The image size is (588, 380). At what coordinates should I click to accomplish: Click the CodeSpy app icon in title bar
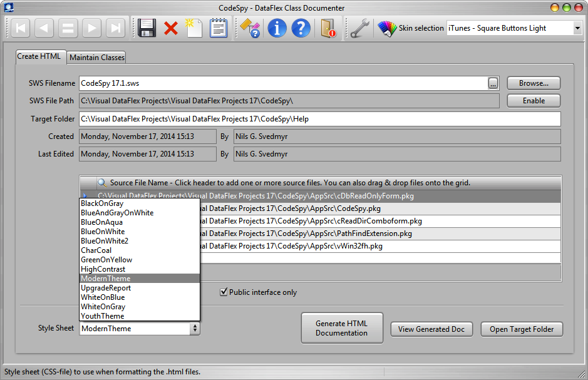click(9, 7)
